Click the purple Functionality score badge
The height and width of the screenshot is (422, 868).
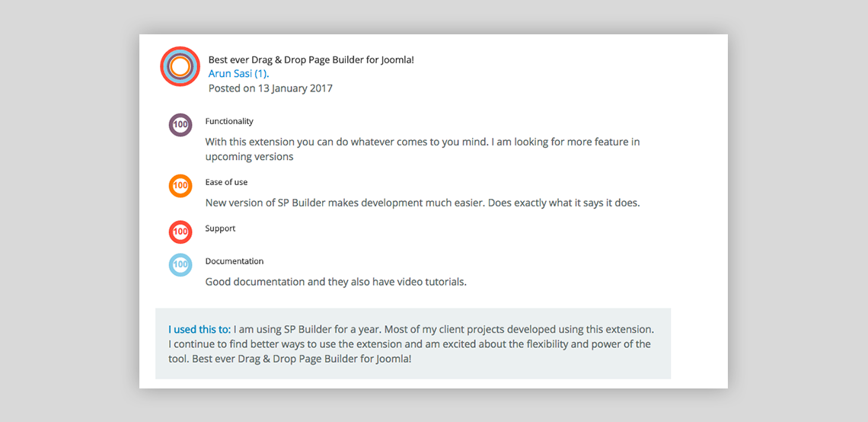pyautogui.click(x=180, y=124)
